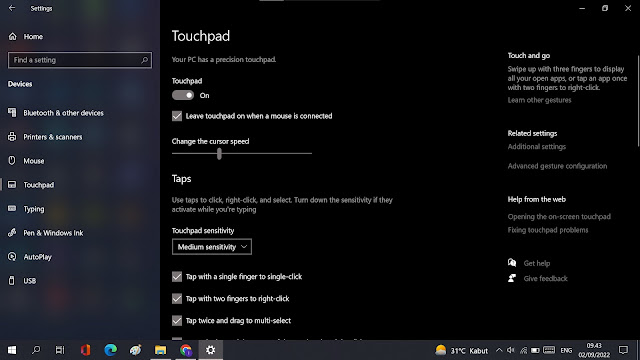Click the settings page vertical scrollbar

point(638,100)
